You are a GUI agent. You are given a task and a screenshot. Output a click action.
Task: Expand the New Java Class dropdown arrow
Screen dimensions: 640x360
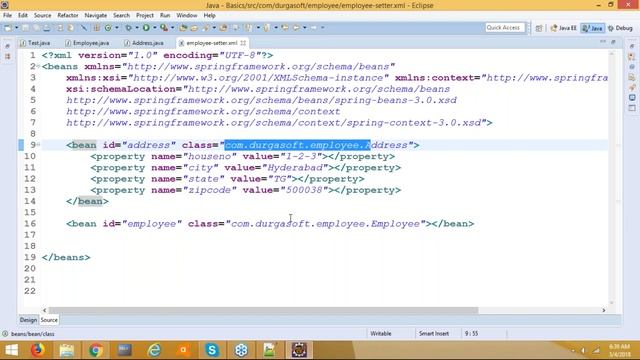pos(117,28)
